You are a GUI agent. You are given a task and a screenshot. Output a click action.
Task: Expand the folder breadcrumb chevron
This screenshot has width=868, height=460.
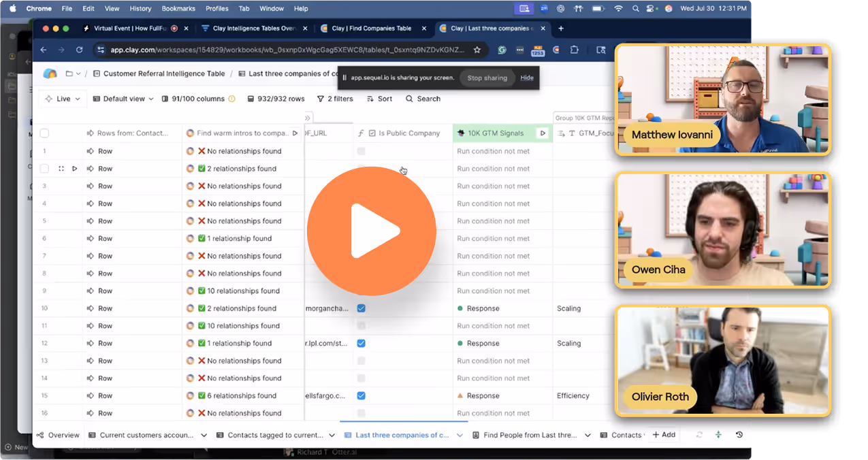tap(78, 73)
